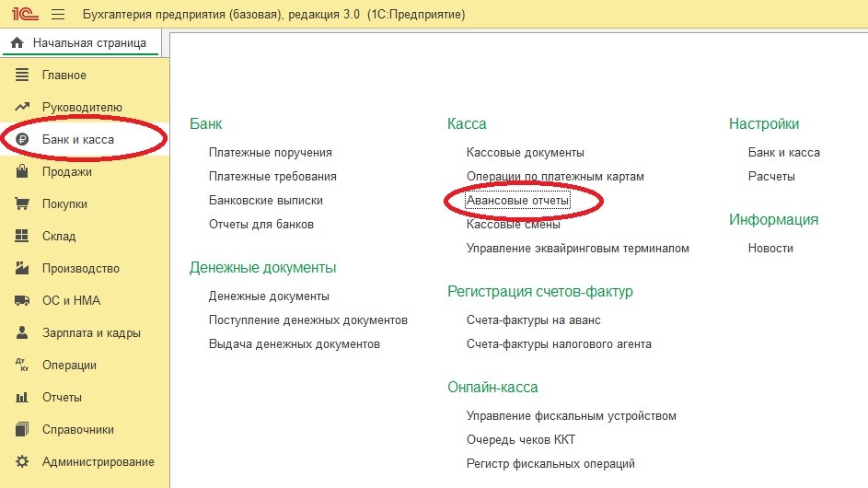The height and width of the screenshot is (488, 868).
Task: Open Авансовые отчеты link
Action: 518,200
